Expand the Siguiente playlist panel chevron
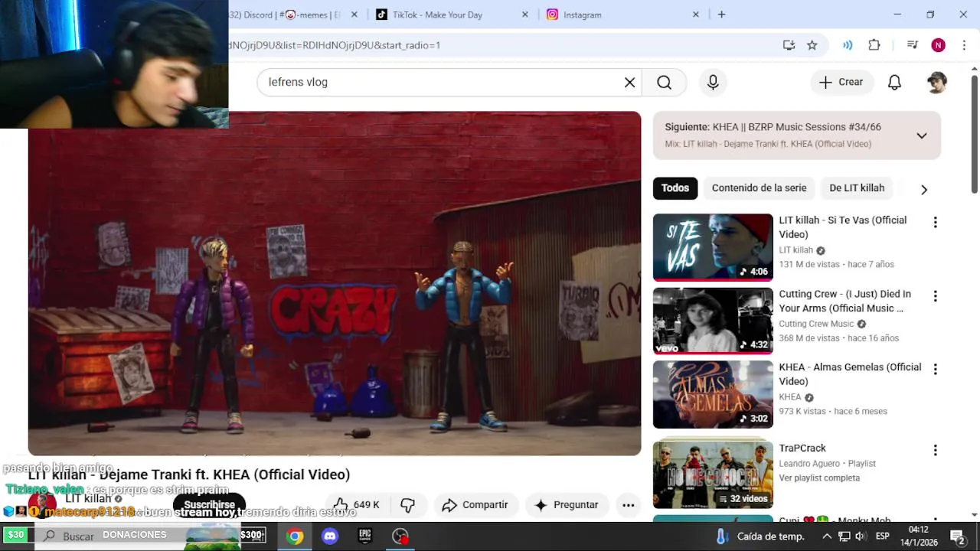 coord(922,135)
